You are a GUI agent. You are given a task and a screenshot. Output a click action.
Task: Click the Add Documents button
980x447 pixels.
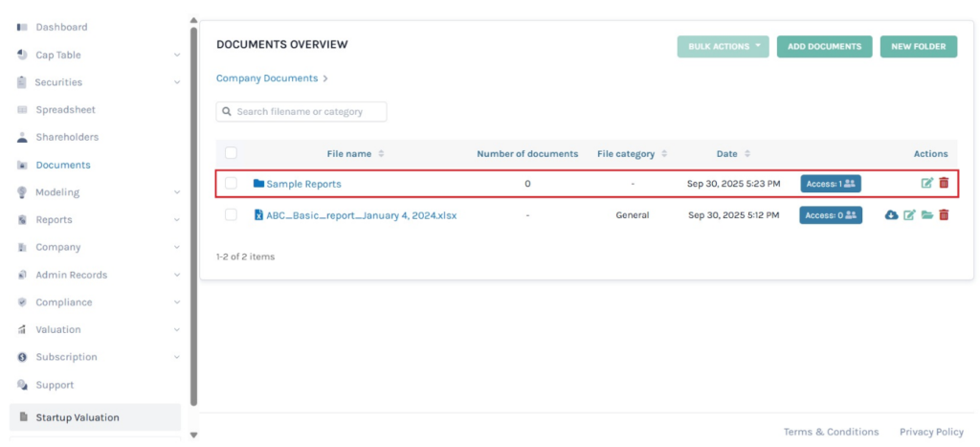tap(824, 46)
